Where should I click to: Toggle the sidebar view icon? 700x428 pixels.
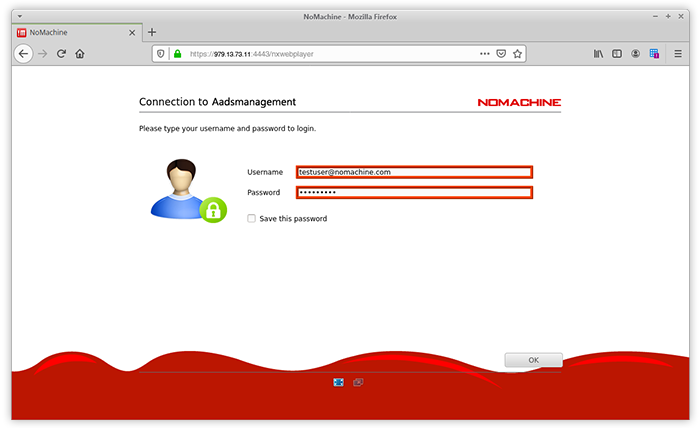(x=617, y=54)
